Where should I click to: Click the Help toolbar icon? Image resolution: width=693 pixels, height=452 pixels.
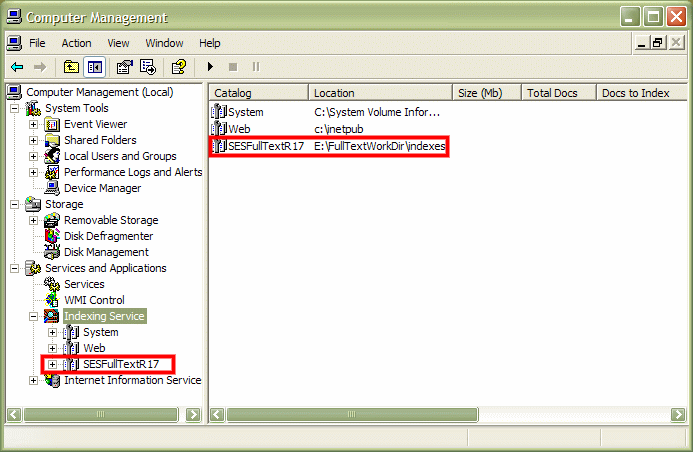click(179, 67)
